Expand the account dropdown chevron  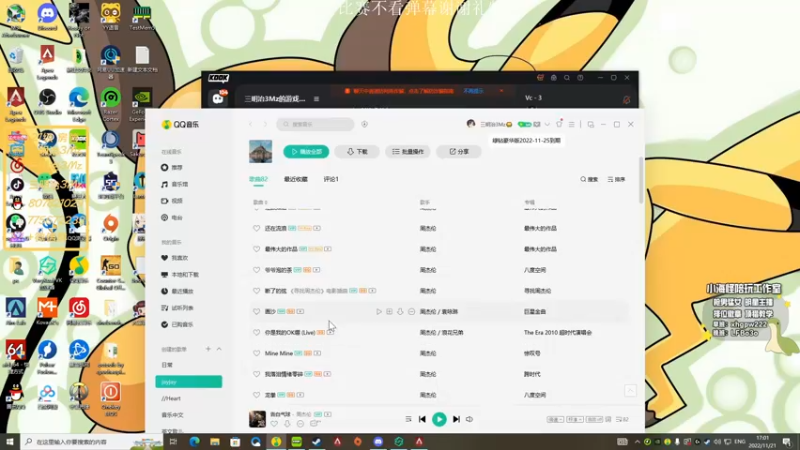pyautogui.click(x=547, y=124)
